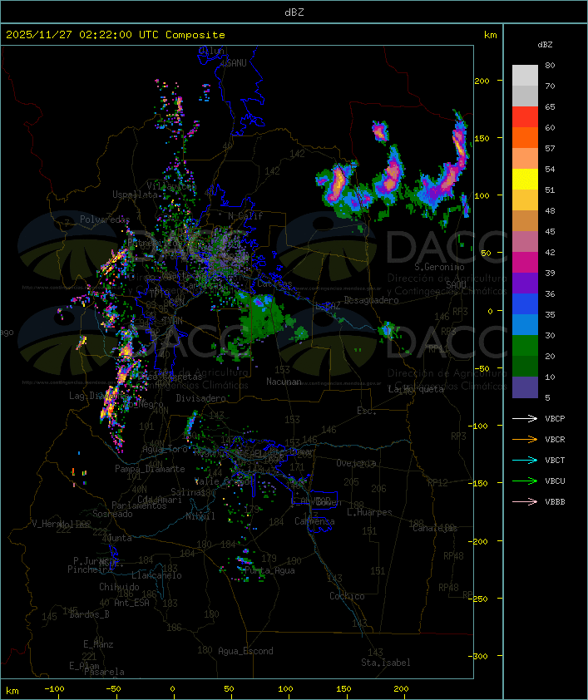
Task: Click the 'Chihuido' map label
Action: tap(119, 587)
